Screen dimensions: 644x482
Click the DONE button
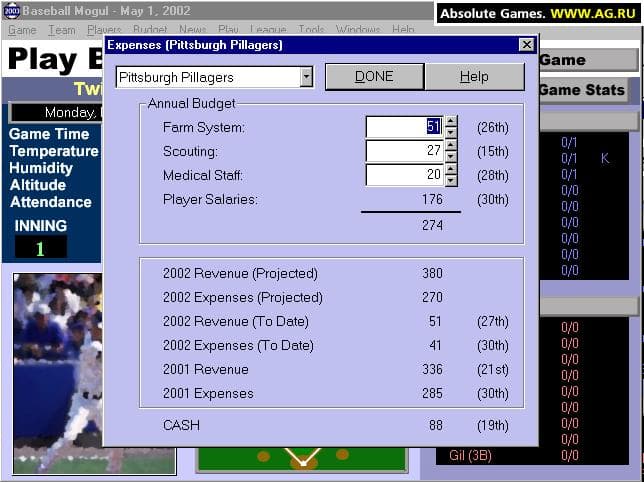click(374, 76)
